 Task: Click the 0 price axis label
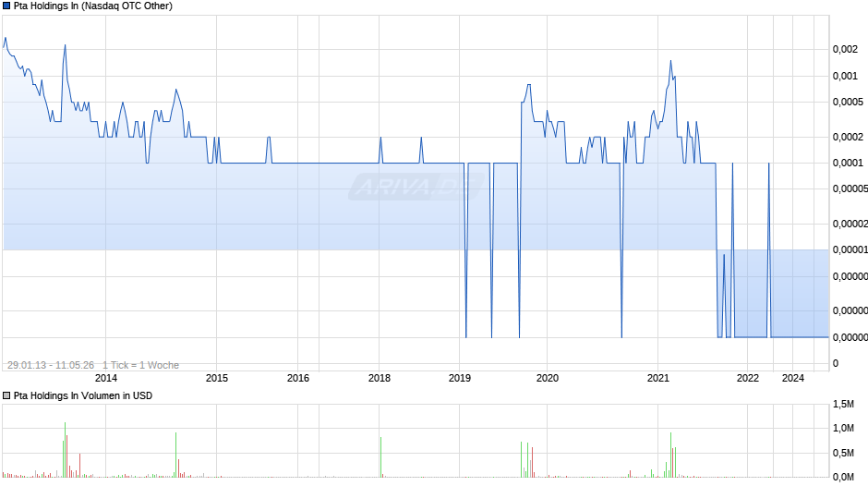click(836, 363)
